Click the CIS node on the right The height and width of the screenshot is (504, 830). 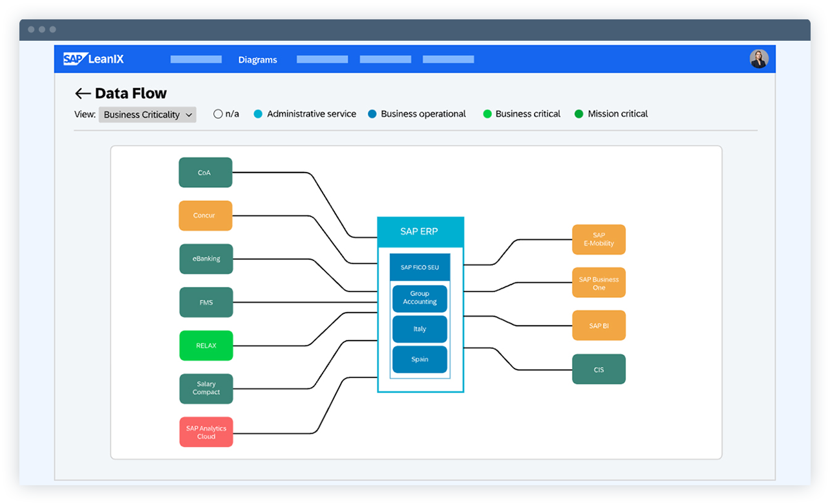[599, 369]
